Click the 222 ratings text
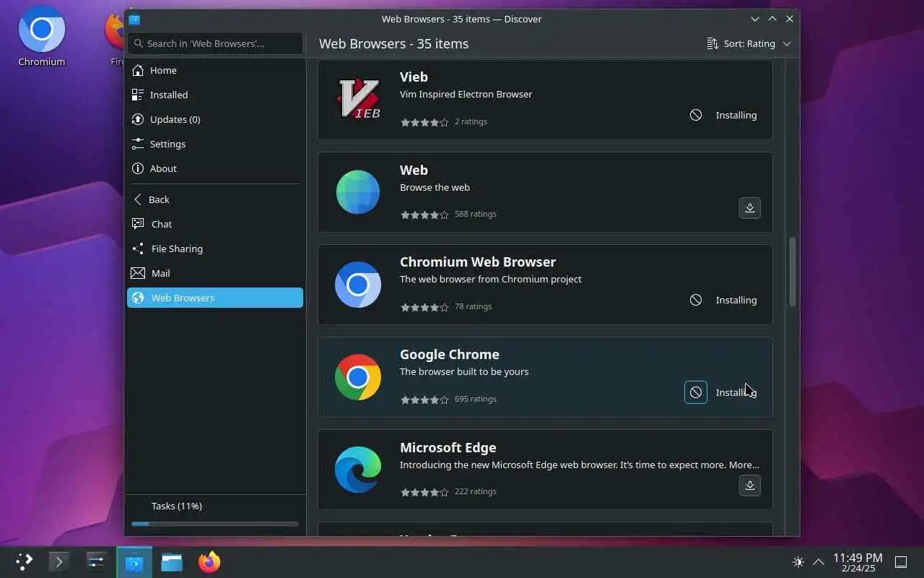Image resolution: width=924 pixels, height=578 pixels. (475, 491)
